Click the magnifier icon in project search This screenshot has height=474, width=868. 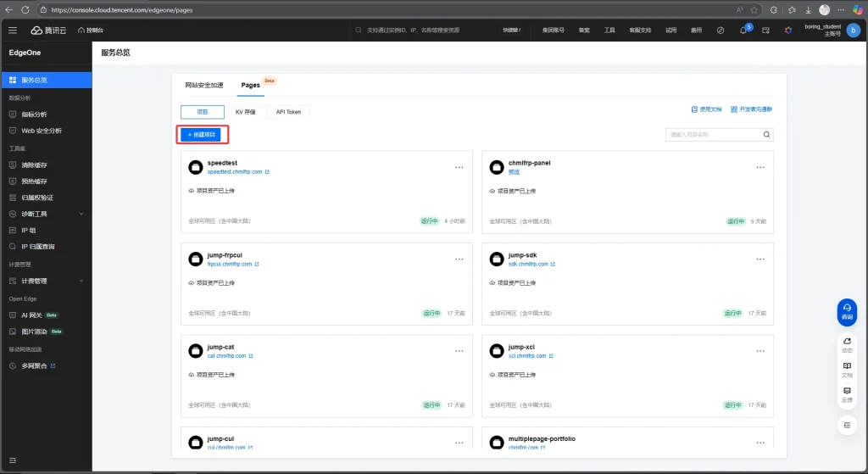coord(766,135)
